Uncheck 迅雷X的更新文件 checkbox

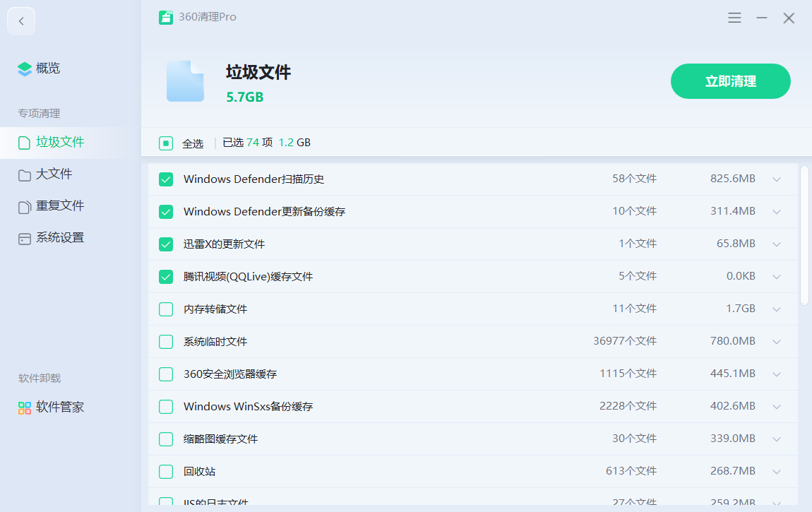[166, 244]
